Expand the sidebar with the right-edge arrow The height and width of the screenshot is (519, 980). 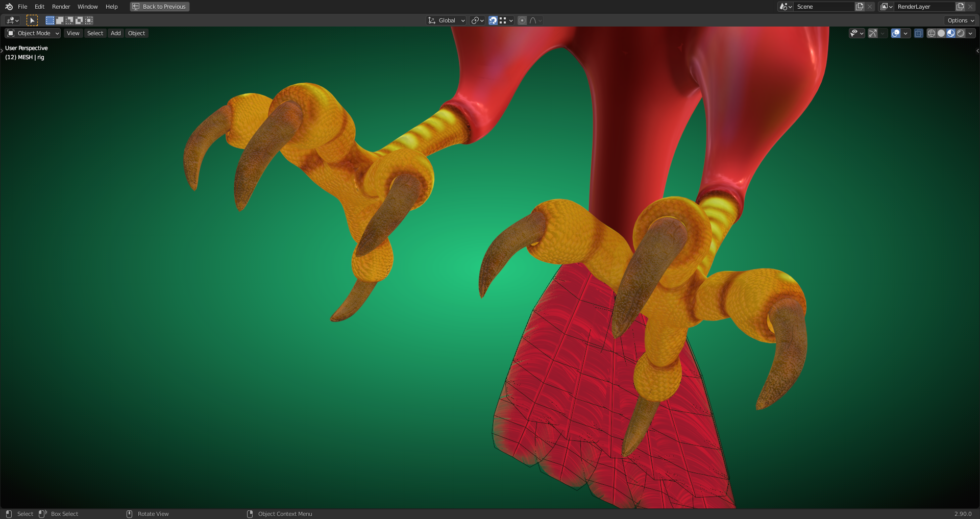977,51
